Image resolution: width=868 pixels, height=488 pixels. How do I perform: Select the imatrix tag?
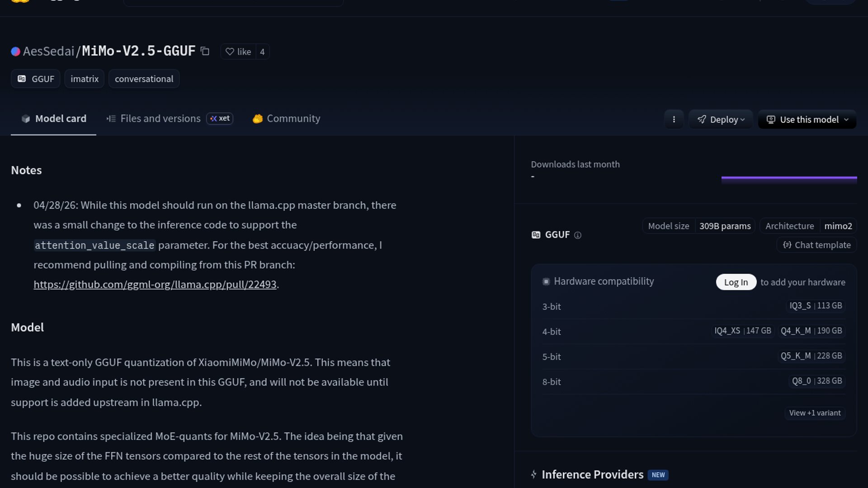point(84,78)
